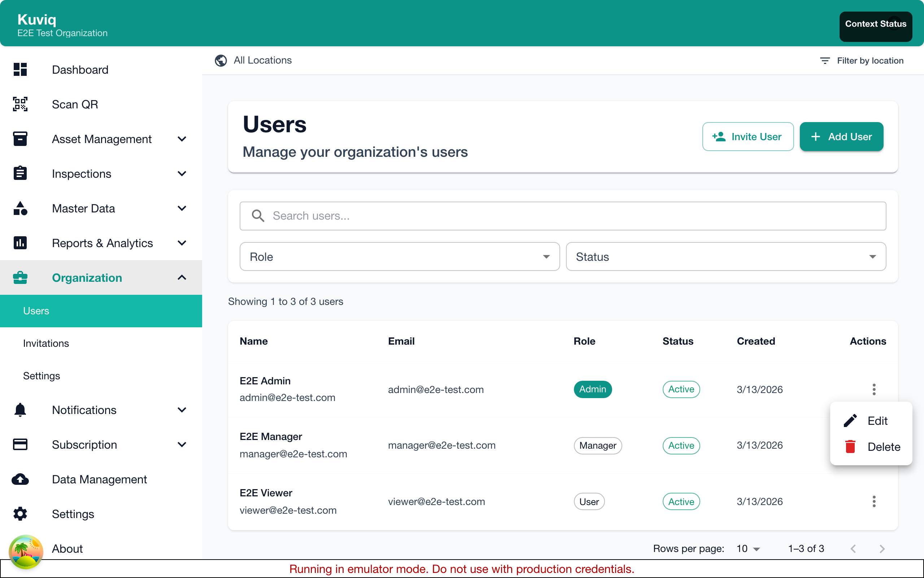This screenshot has width=924, height=578.
Task: Click E2E Manager name cell
Action: pos(271,436)
